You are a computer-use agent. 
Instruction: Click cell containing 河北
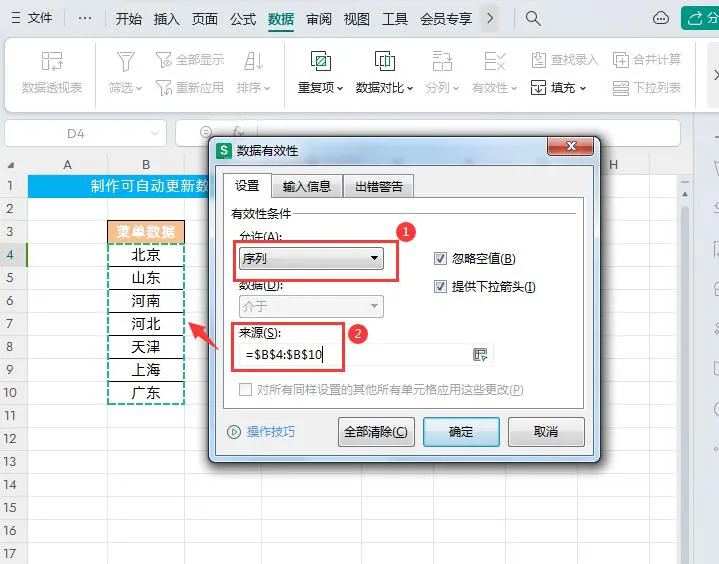tap(146, 324)
